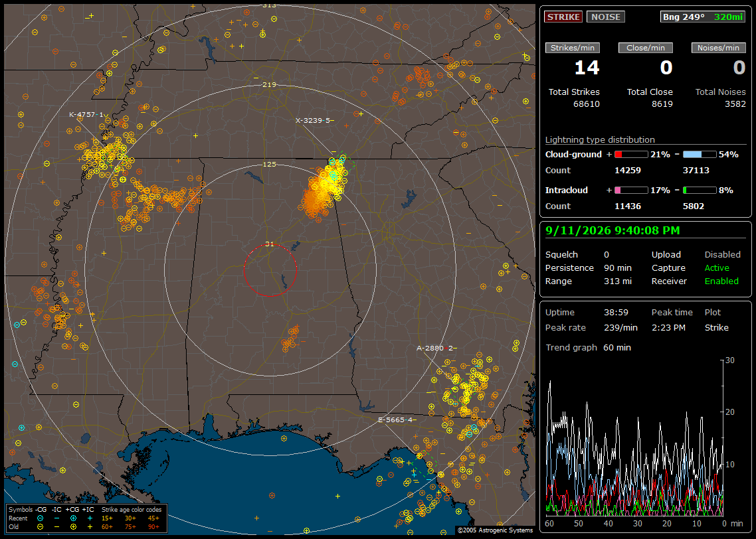Viewport: 756px width, 539px height.
Task: Click the red STRIKE indicator
Action: pos(563,17)
